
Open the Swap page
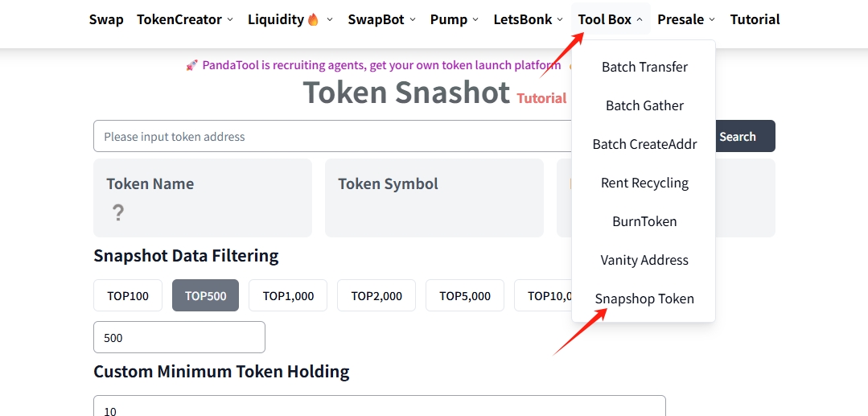click(106, 19)
